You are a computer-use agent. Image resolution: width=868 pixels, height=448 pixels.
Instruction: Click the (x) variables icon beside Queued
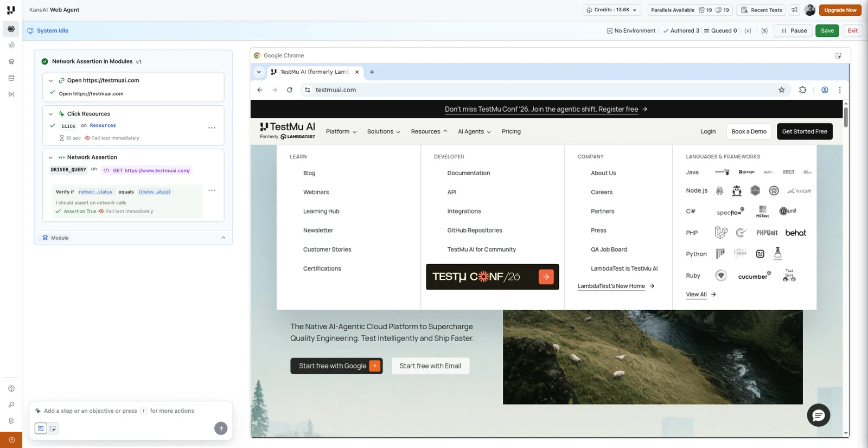[x=748, y=31]
